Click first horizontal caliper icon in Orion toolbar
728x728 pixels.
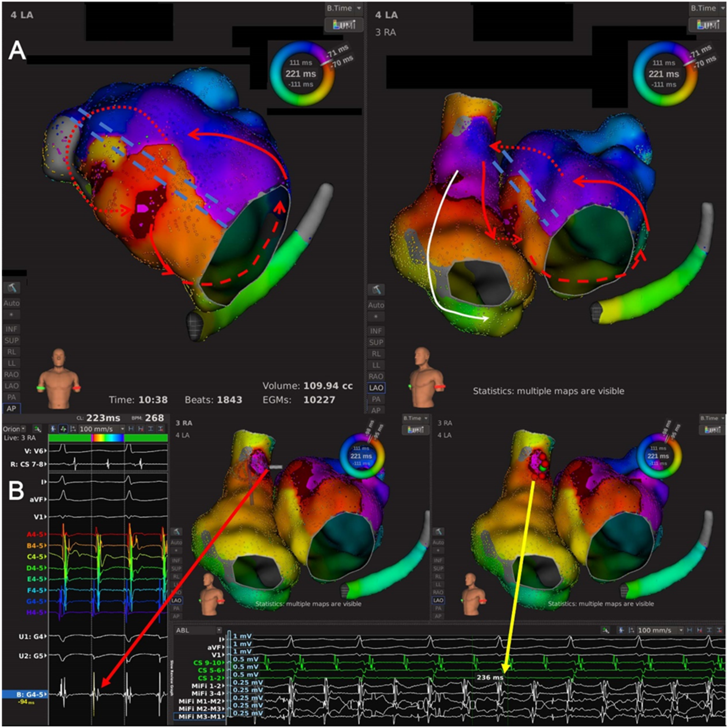tap(131, 429)
